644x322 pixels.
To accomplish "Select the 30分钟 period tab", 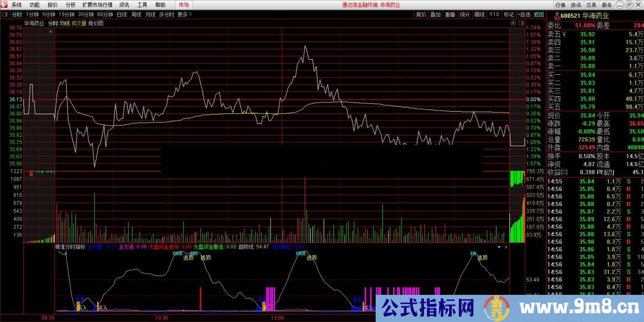I will pyautogui.click(x=86, y=14).
